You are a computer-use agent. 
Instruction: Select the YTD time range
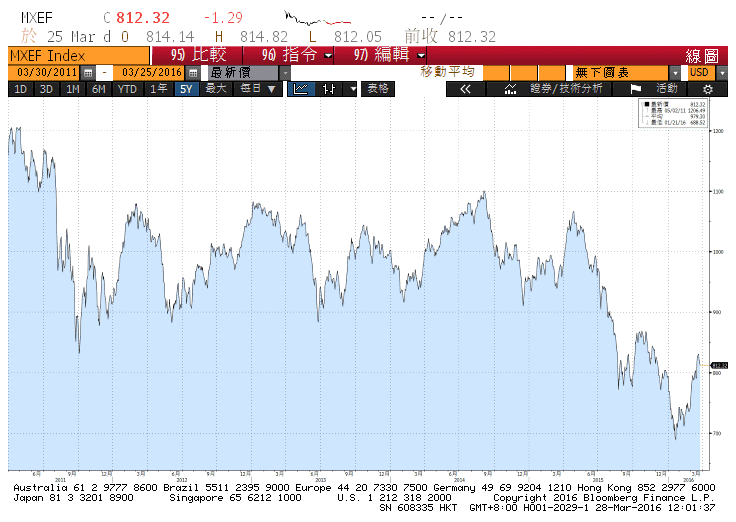(127, 89)
